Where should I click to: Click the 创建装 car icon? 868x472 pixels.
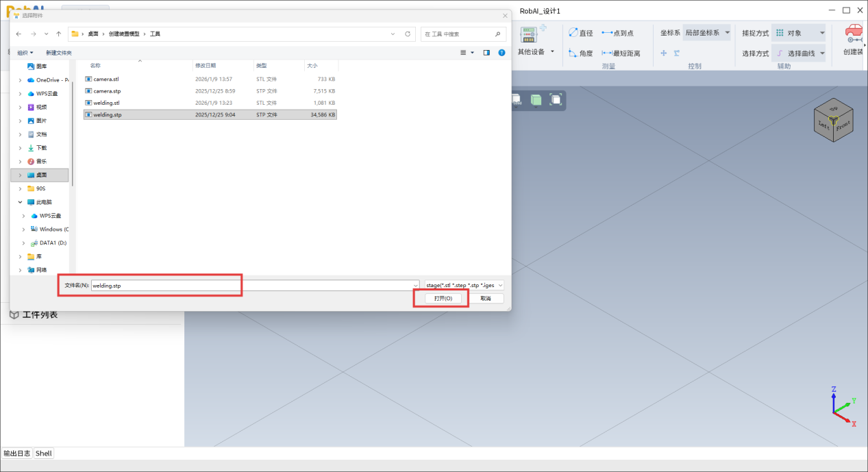(854, 34)
